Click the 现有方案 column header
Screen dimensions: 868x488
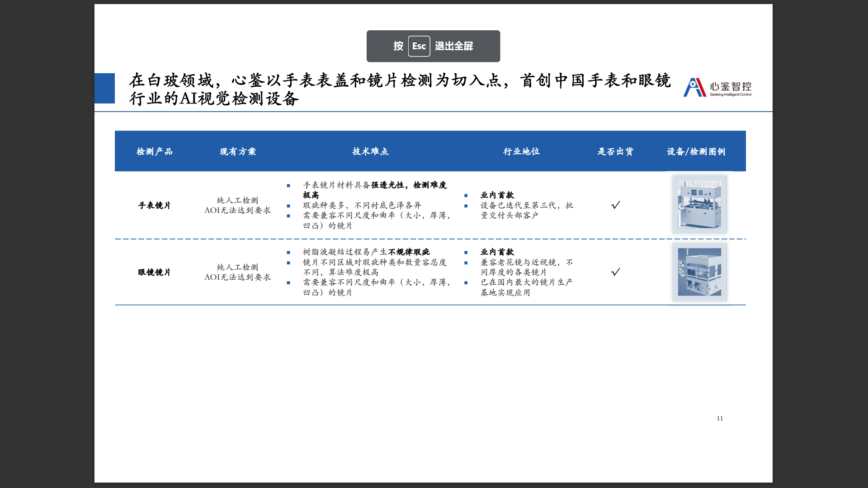(238, 152)
